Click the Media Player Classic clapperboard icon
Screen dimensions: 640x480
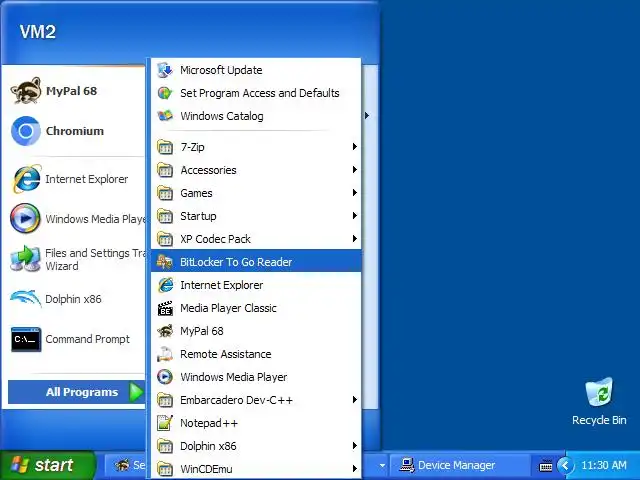point(165,308)
